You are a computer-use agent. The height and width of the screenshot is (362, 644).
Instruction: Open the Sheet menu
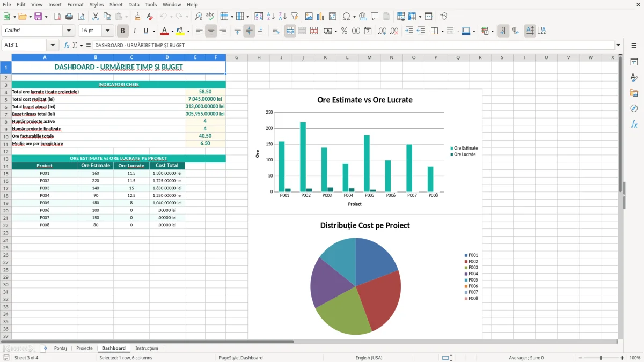[116, 4]
